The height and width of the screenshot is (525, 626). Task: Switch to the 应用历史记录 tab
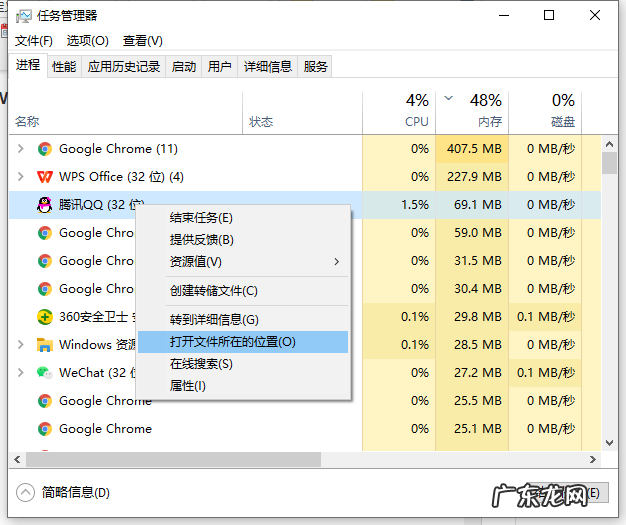pos(124,66)
